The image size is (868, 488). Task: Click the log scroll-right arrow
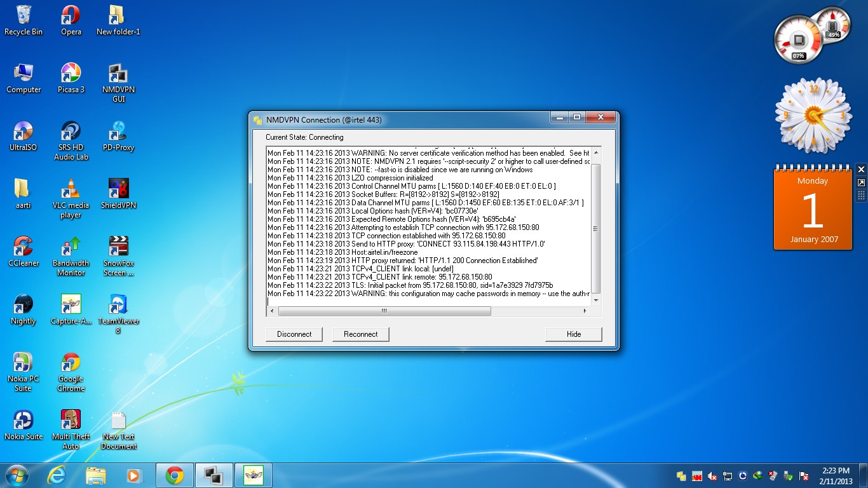coord(585,311)
